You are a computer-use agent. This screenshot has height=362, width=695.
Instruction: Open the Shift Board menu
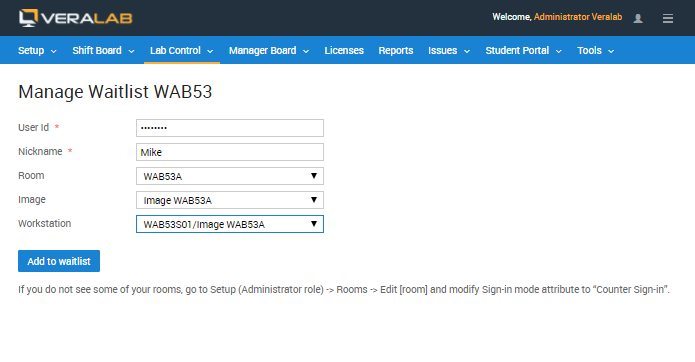(103, 51)
